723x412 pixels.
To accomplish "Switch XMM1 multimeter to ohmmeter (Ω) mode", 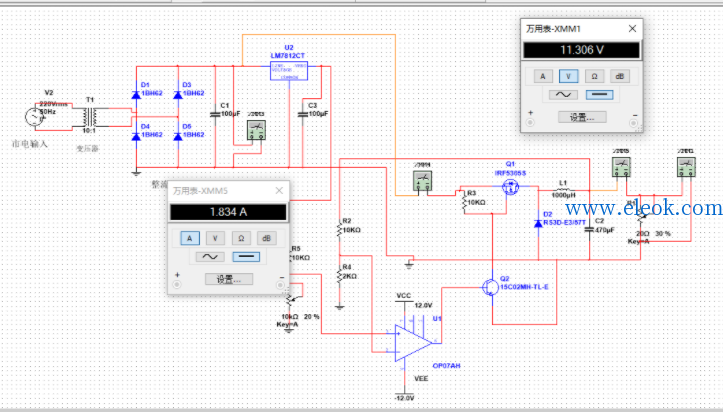I will click(x=594, y=77).
